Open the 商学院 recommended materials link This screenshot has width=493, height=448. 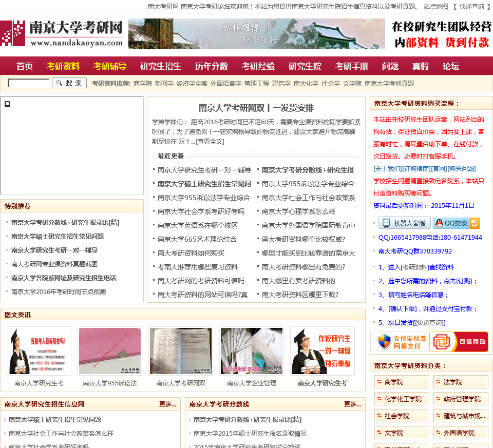point(143,84)
